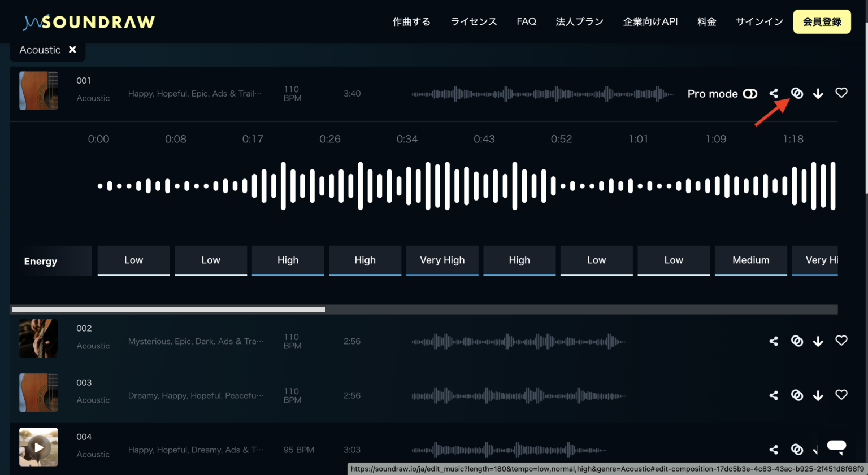Toggle the heart favorite on track 001
The image size is (868, 475).
(841, 93)
